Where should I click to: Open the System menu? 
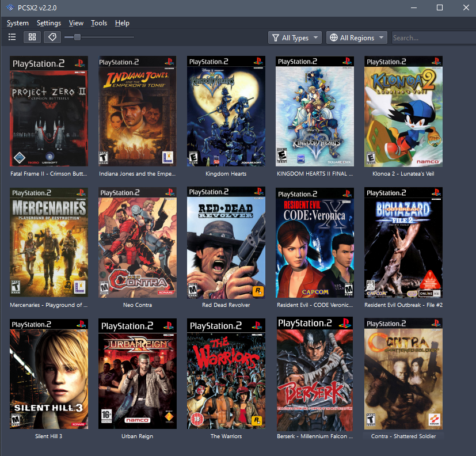coord(18,23)
